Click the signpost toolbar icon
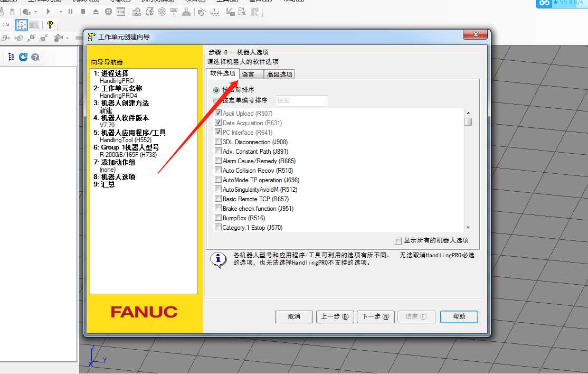Viewport: 588px width, 374px height. 174,12
